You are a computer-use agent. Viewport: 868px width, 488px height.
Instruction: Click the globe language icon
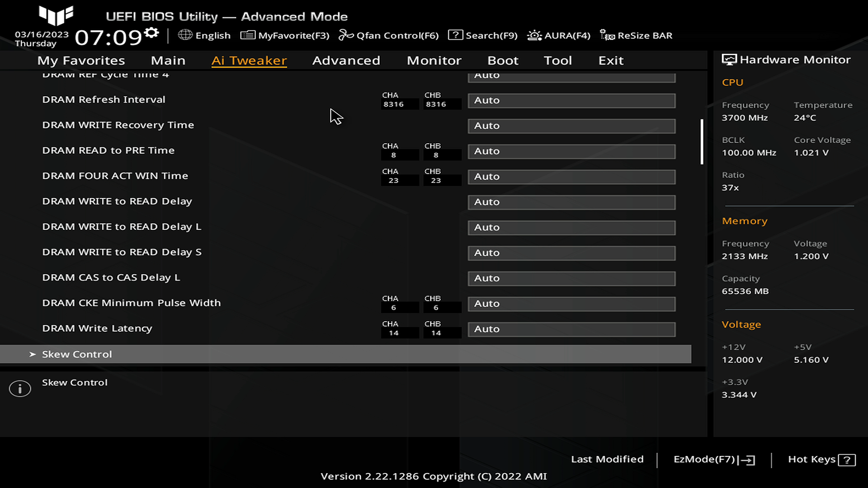pos(185,35)
